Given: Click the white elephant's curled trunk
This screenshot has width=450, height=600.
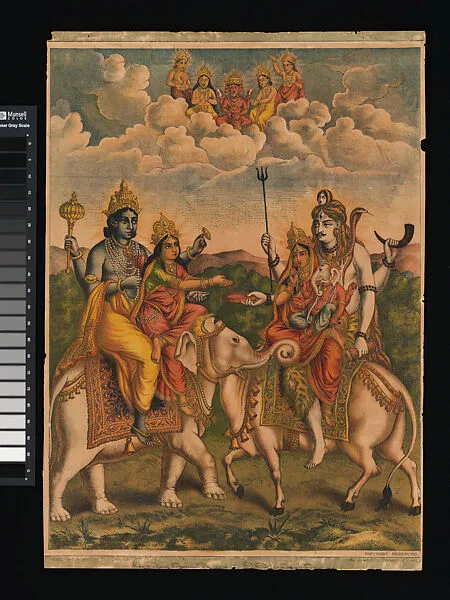Looking at the screenshot, I should [287, 352].
